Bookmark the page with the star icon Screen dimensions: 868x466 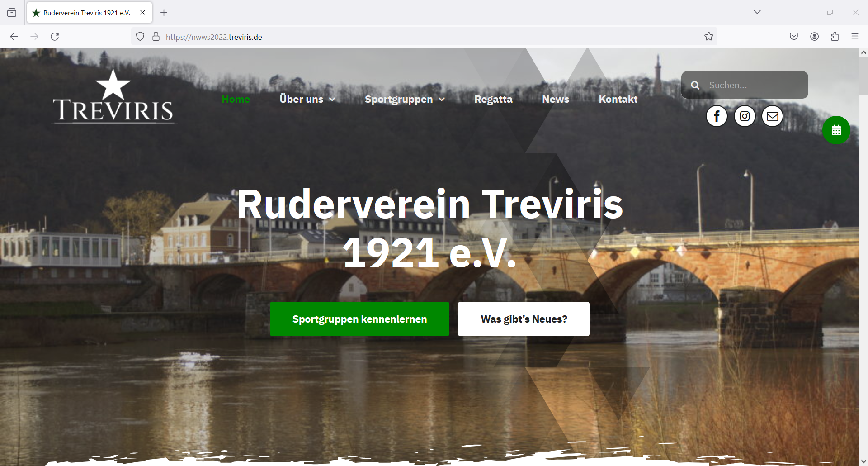tap(708, 36)
